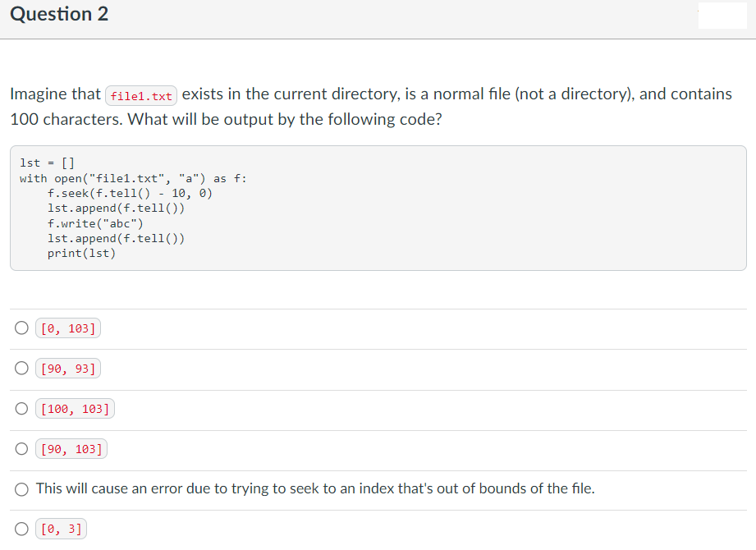Click the empty points box at top right
The image size is (756, 550).
722,15
